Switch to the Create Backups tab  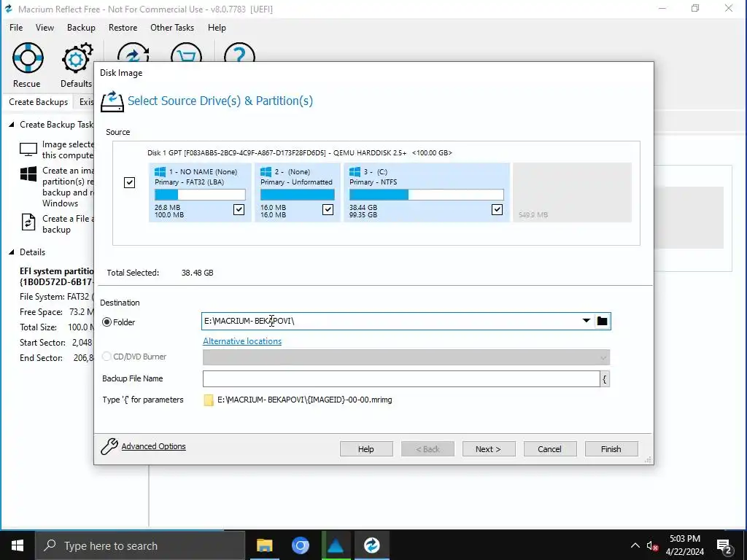tap(38, 102)
